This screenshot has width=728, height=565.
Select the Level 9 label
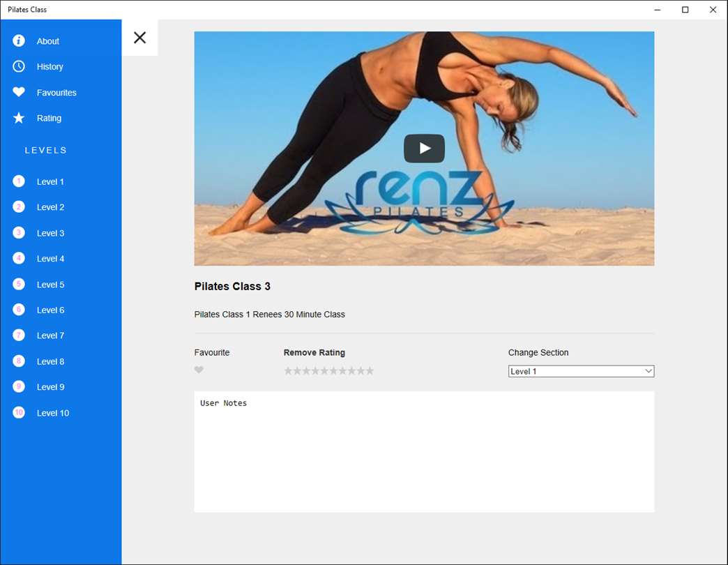(51, 387)
